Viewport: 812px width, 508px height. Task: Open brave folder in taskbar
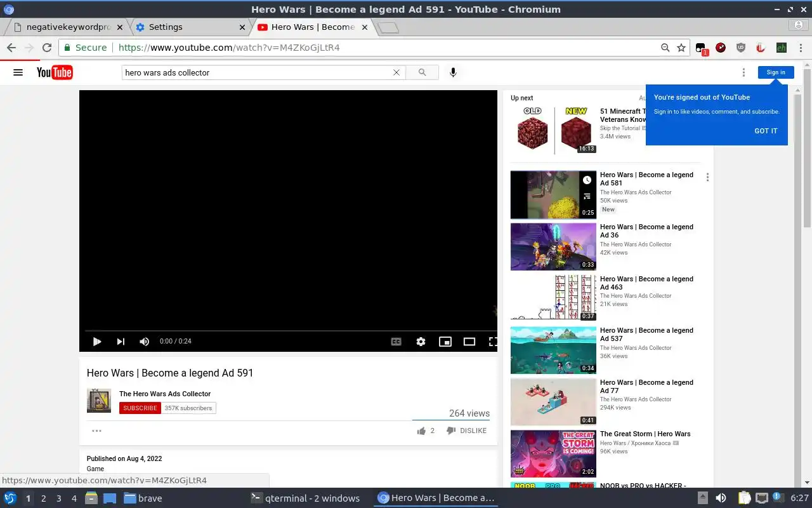coord(143,498)
